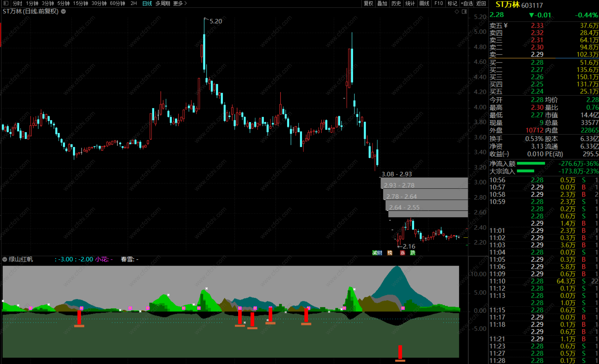Image resolution: width=599 pixels, height=364 pixels.
Task: Click the 减财 marker tag under the chart
Action: [x=377, y=253]
